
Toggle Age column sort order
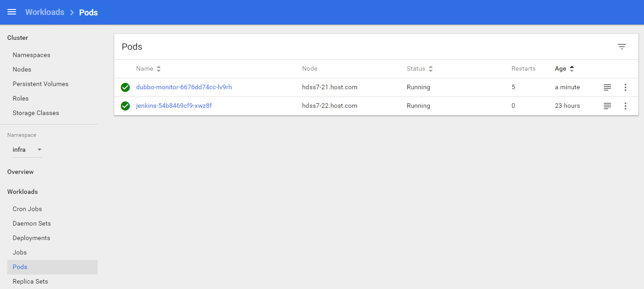(564, 69)
